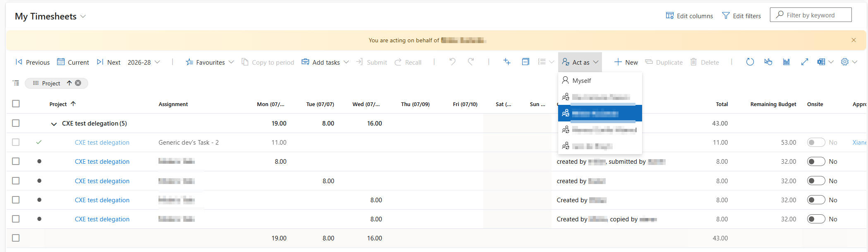
Task: Create a New timesheet entry
Action: 626,62
